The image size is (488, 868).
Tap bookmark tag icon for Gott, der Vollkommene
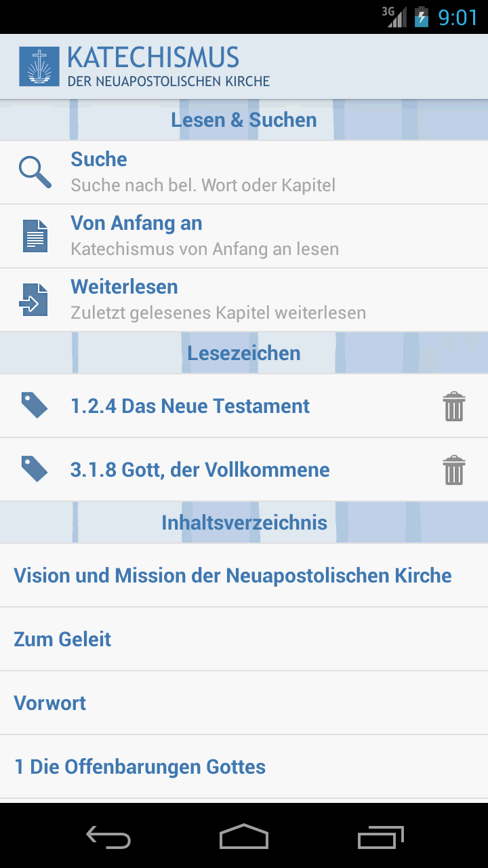(34, 469)
